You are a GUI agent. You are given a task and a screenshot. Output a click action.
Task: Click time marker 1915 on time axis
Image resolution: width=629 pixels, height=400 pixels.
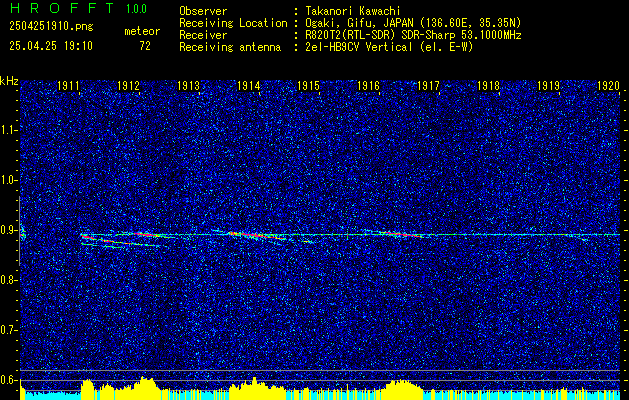pyautogui.click(x=308, y=85)
